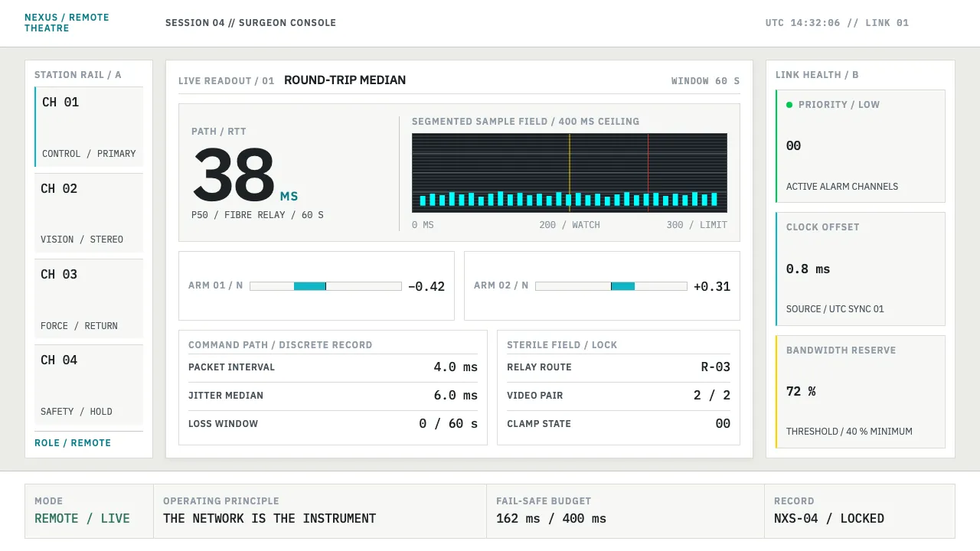980x551 pixels.
Task: Click the ACTIVE ALARM CHANNELS label
Action: click(842, 187)
